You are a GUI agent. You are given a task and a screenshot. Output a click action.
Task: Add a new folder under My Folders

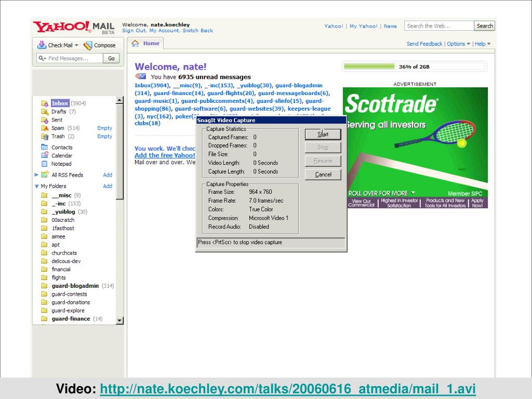pyautogui.click(x=108, y=187)
